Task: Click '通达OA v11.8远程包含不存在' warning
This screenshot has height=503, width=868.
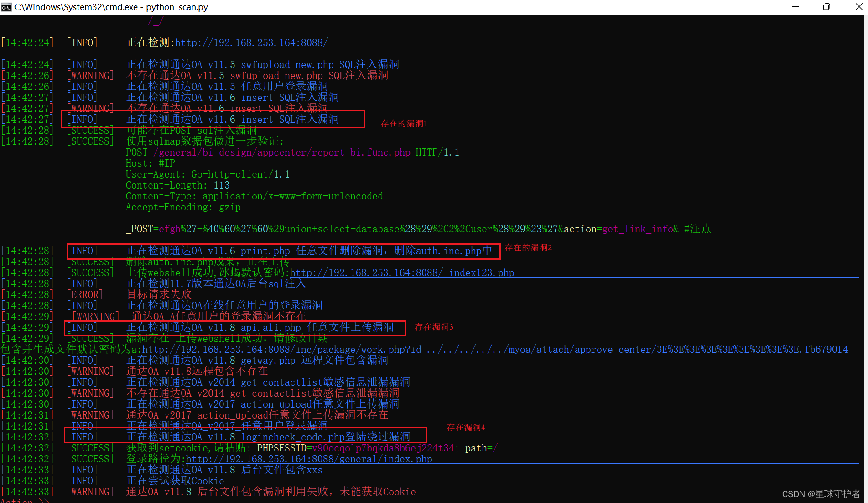Action: click(197, 371)
